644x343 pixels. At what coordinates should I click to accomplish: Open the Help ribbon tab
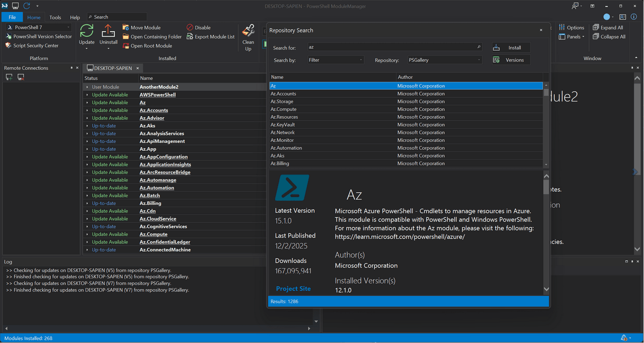74,17
